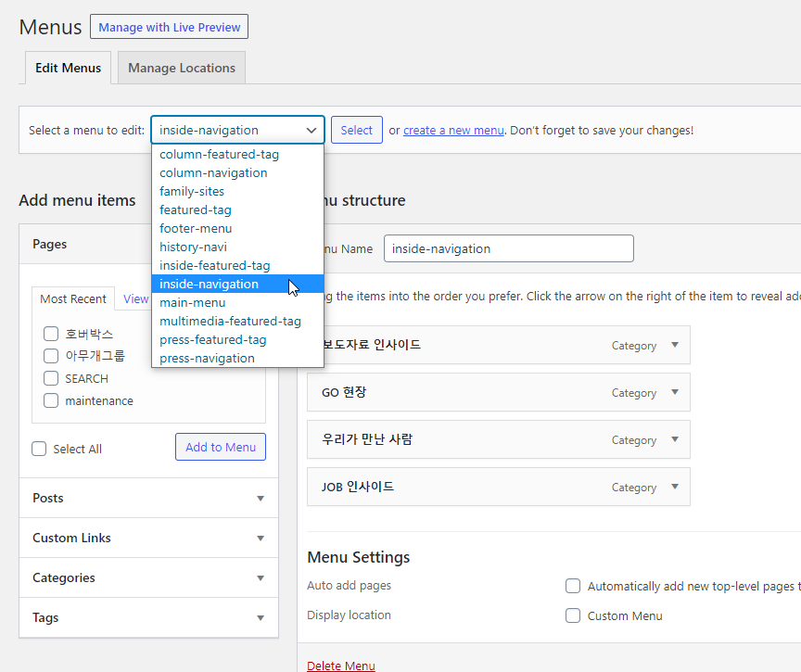Viewport: 801px width, 672px height.
Task: Select history-navi option
Action: (237, 247)
